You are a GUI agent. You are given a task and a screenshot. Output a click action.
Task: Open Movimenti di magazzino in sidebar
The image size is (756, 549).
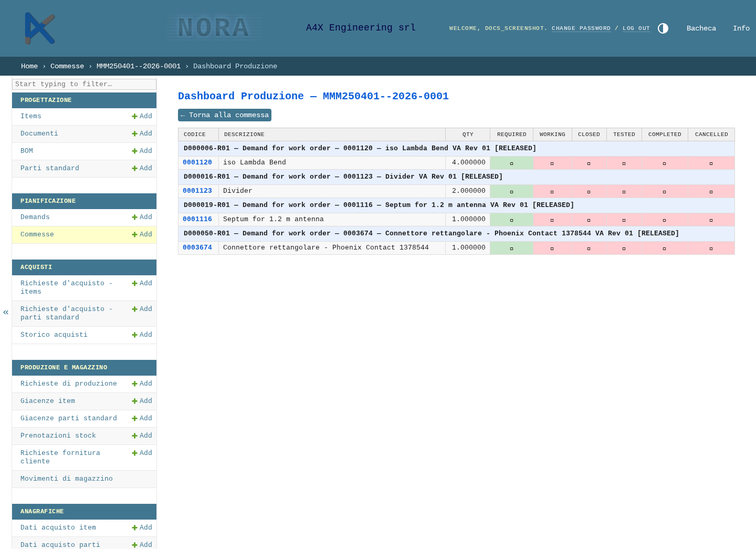click(67, 479)
